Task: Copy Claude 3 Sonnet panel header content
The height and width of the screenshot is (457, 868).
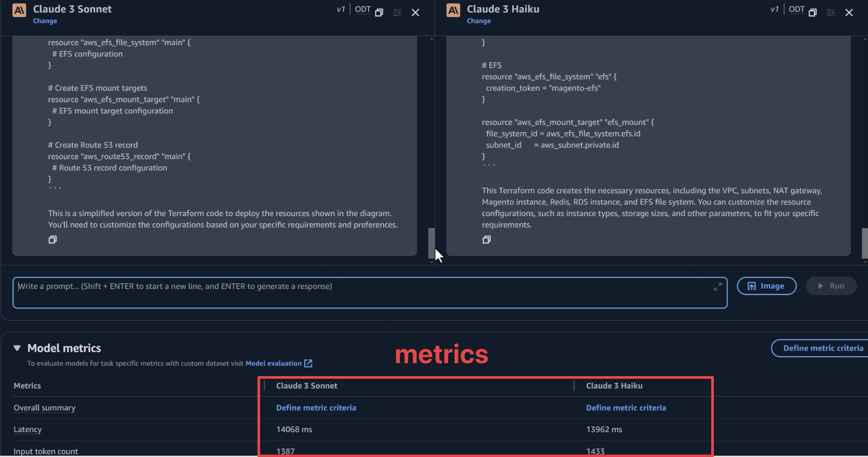Action: [x=379, y=12]
